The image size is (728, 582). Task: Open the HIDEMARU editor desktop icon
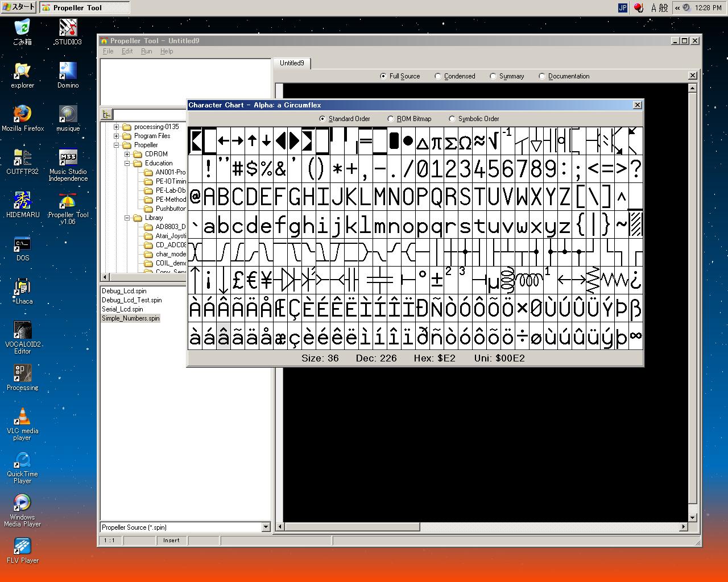coord(22,205)
